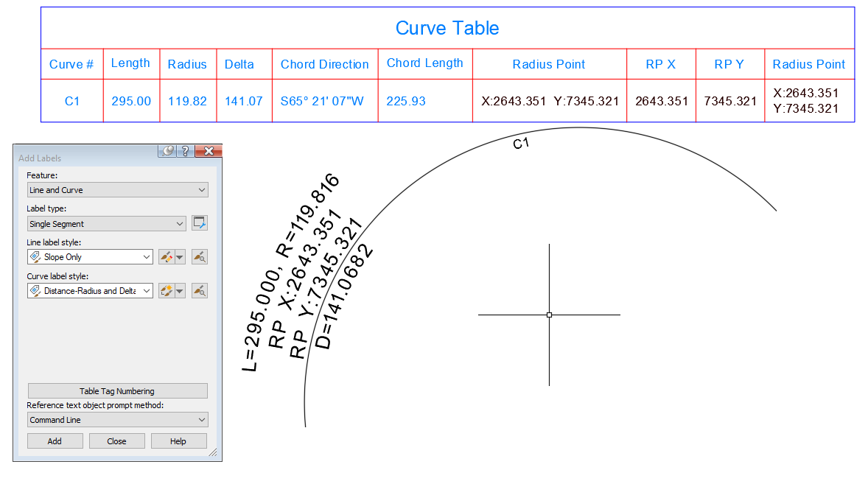This screenshot has height=484, width=868.
Task: Click the Add button
Action: coord(55,441)
